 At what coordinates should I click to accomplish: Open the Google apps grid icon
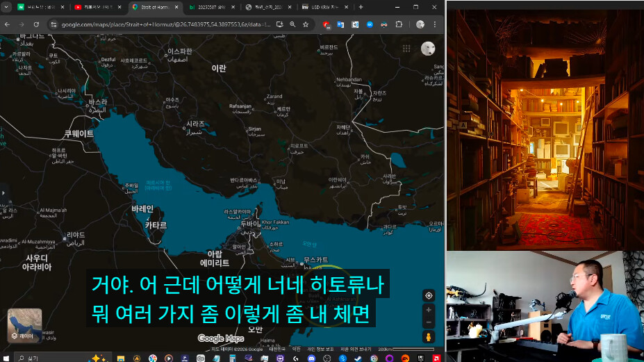(x=406, y=49)
